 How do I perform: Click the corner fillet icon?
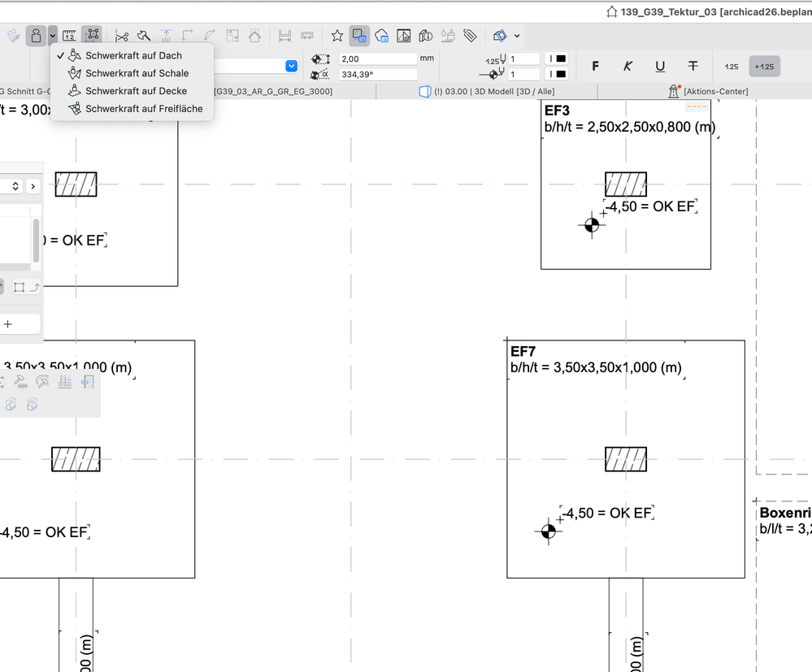[x=188, y=36]
